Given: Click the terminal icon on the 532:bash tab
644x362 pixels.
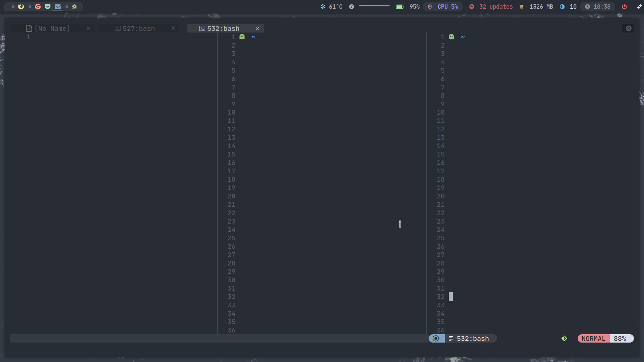Looking at the screenshot, I should click(202, 28).
